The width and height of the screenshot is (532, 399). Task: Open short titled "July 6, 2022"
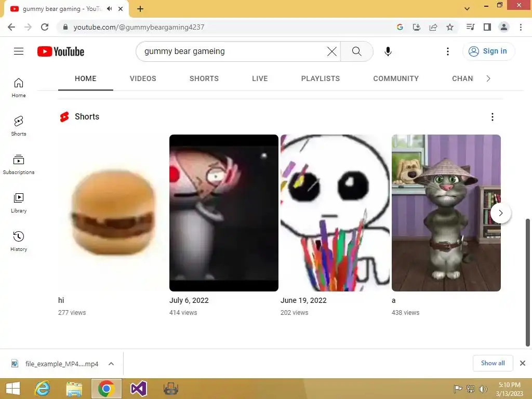[189, 300]
